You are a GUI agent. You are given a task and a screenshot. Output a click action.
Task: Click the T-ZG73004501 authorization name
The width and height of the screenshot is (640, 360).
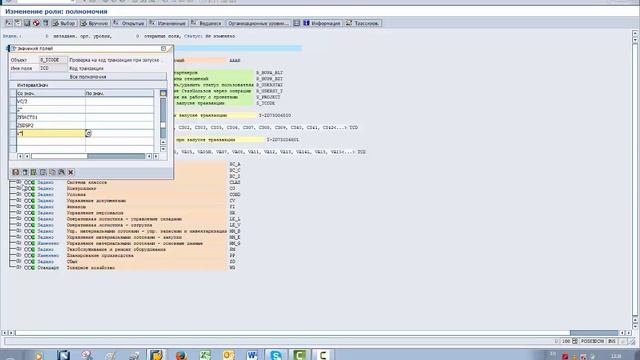(282, 140)
